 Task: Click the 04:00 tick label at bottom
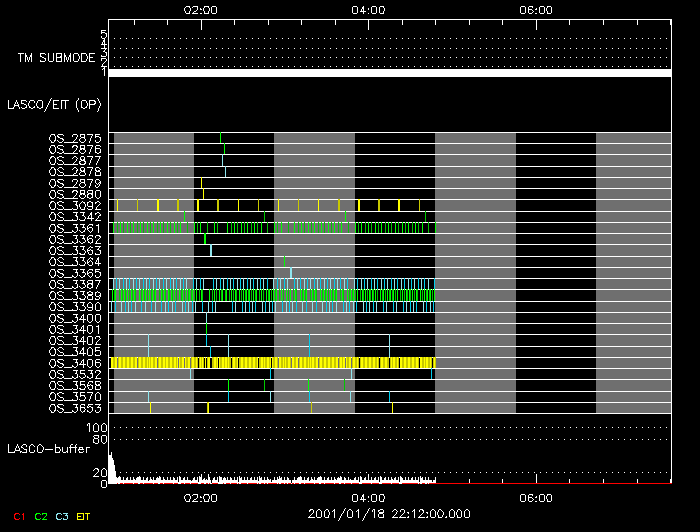click(x=369, y=497)
